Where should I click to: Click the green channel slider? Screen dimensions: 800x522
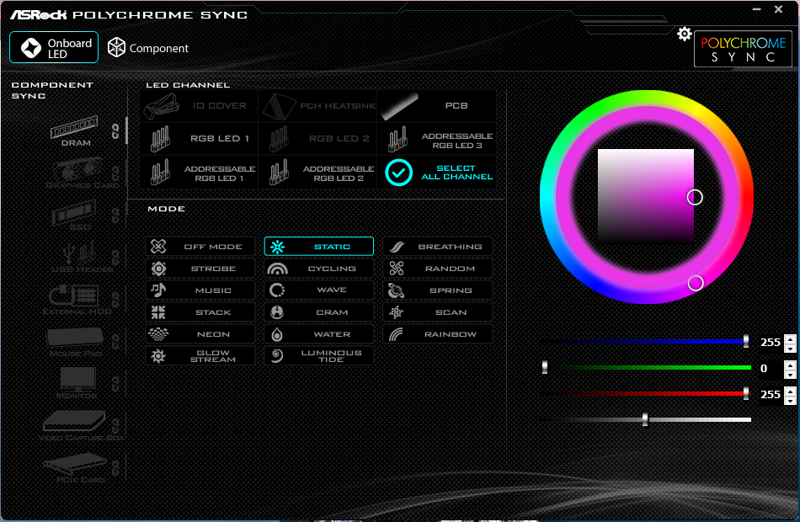point(646,367)
